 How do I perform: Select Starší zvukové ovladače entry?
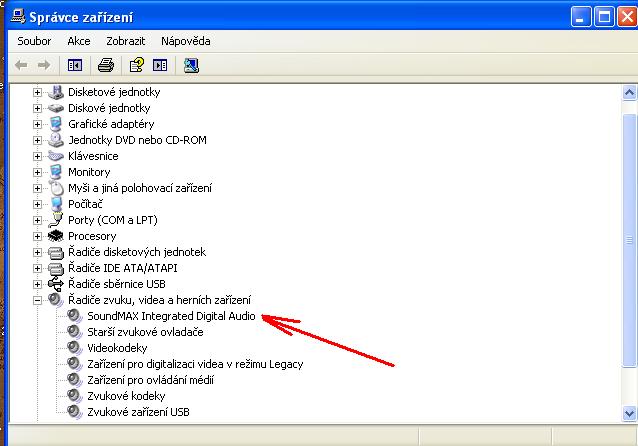click(x=145, y=332)
